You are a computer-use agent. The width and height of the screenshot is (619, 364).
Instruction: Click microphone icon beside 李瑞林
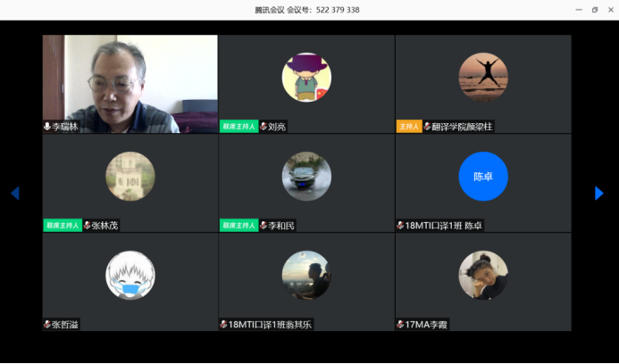coord(47,127)
